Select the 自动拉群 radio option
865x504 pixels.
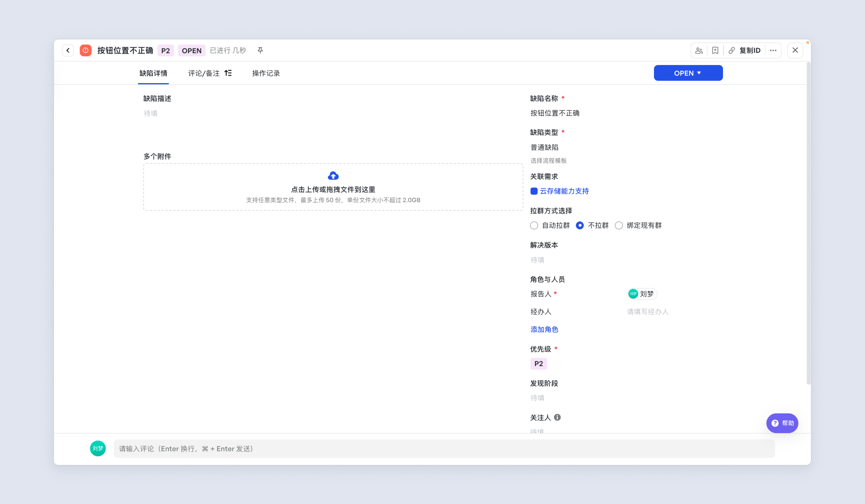tap(534, 225)
